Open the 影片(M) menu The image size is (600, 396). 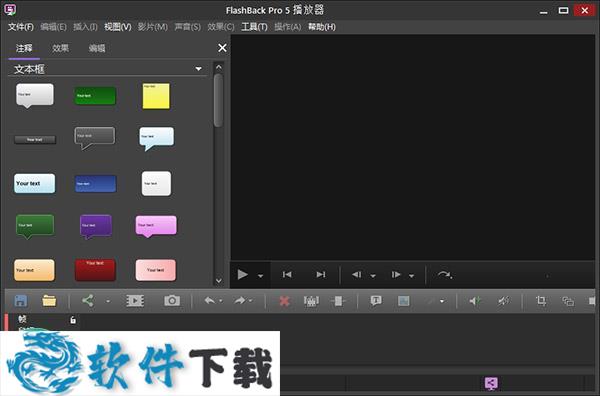click(152, 27)
